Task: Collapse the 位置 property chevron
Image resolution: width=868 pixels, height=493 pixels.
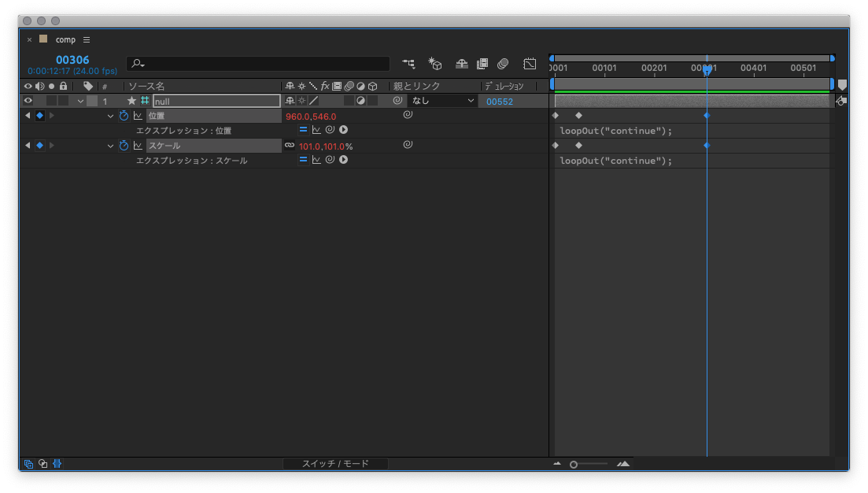Action: click(x=110, y=117)
